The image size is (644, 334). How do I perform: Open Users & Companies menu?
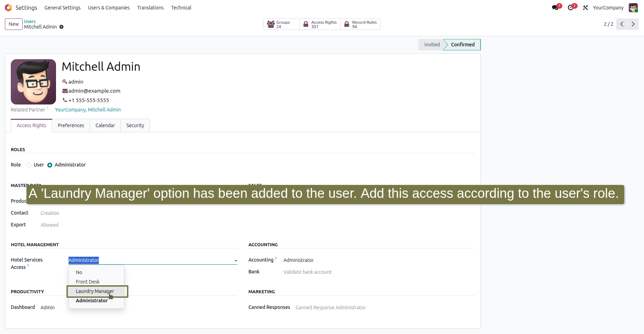(x=109, y=8)
